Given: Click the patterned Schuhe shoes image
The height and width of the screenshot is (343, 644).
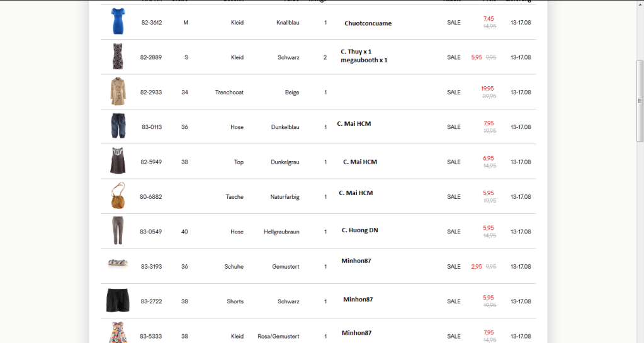Looking at the screenshot, I should tap(118, 264).
